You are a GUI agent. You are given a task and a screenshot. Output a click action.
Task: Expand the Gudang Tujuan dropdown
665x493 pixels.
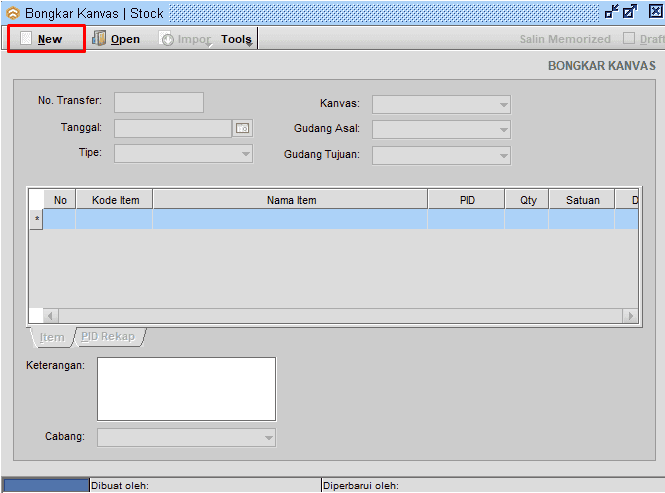(503, 156)
